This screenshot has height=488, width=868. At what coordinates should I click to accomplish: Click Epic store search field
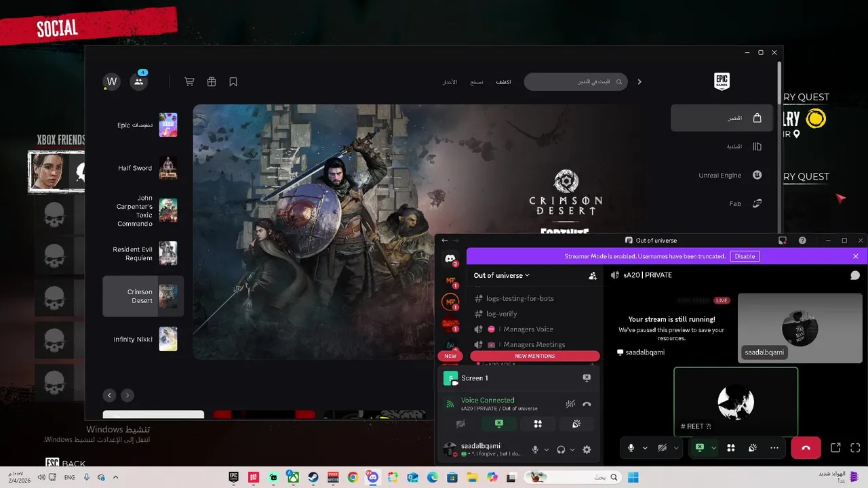point(576,81)
